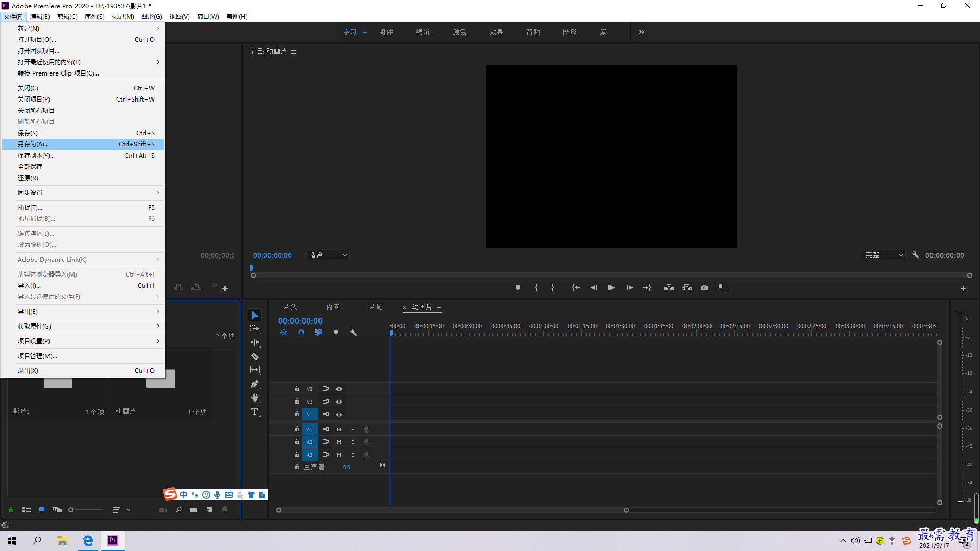Choose 退出(X) from File menu
The width and height of the screenshot is (980, 551).
(x=83, y=370)
